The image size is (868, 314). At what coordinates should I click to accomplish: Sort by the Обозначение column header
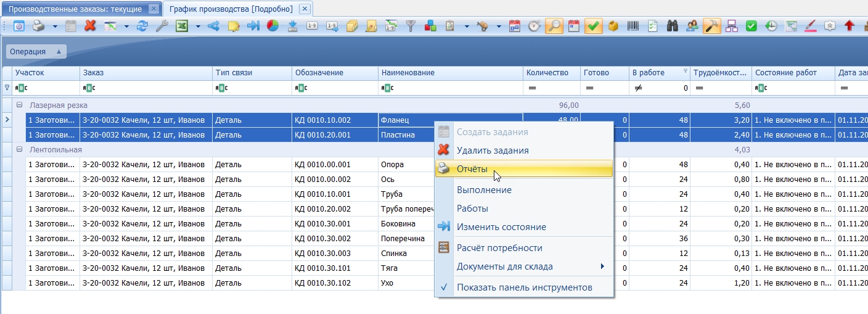click(335, 73)
